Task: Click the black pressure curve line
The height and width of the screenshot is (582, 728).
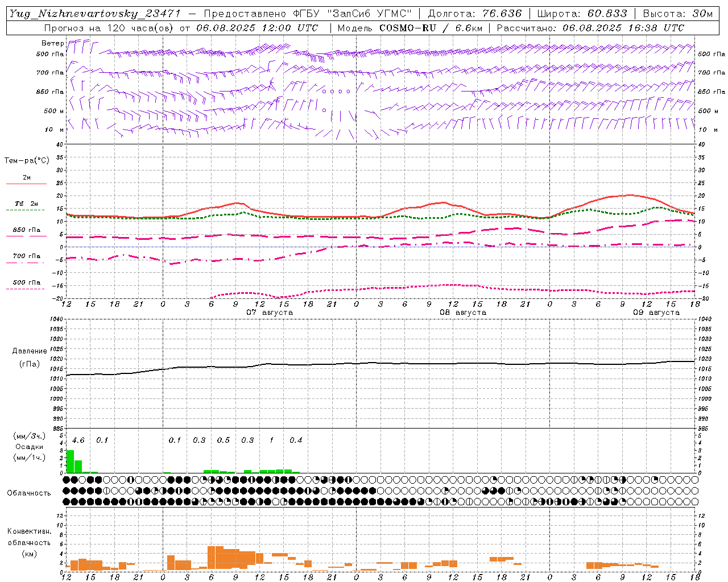Action: pos(379,363)
